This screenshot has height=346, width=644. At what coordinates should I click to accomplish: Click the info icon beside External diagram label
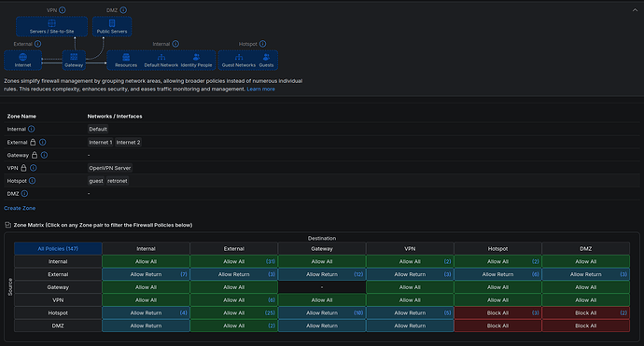[37, 44]
